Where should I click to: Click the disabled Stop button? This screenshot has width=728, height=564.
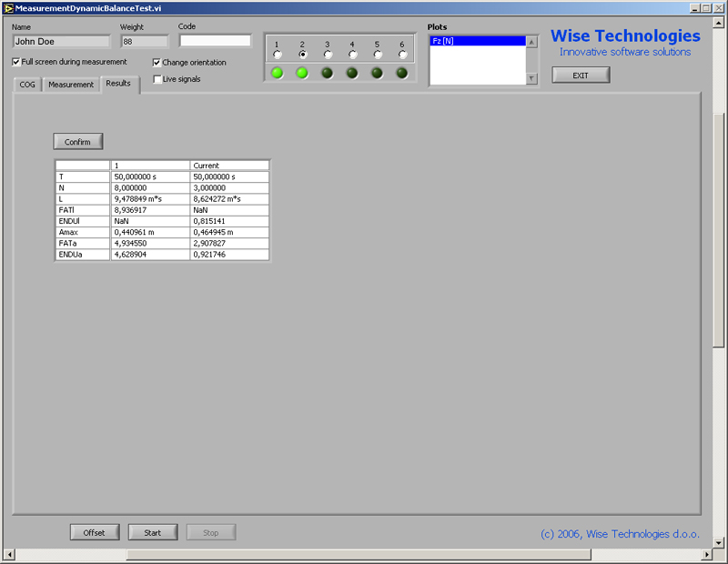click(x=211, y=532)
